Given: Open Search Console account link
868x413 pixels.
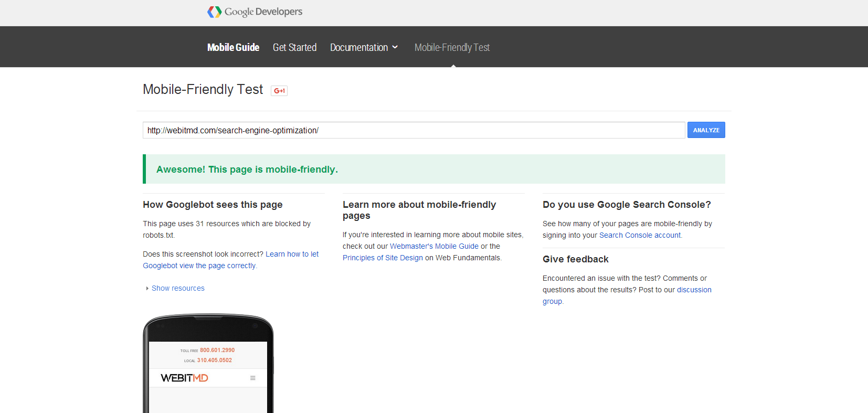Looking at the screenshot, I should pos(640,235).
